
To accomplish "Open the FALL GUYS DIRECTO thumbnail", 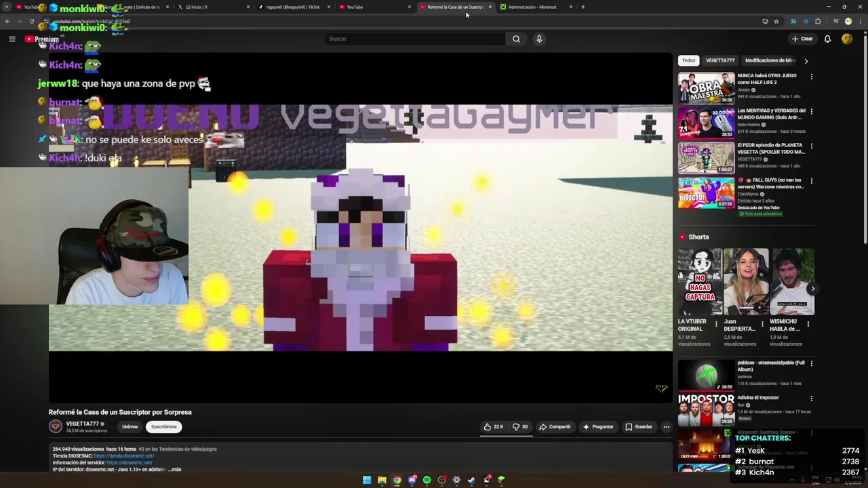I will point(706,192).
